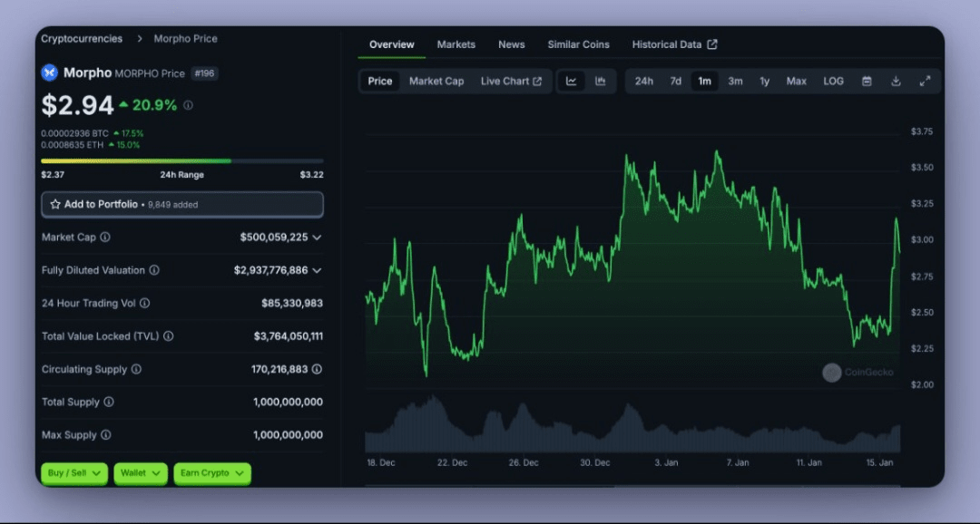Image resolution: width=980 pixels, height=524 pixels.
Task: Select the 24h time range
Action: (643, 82)
